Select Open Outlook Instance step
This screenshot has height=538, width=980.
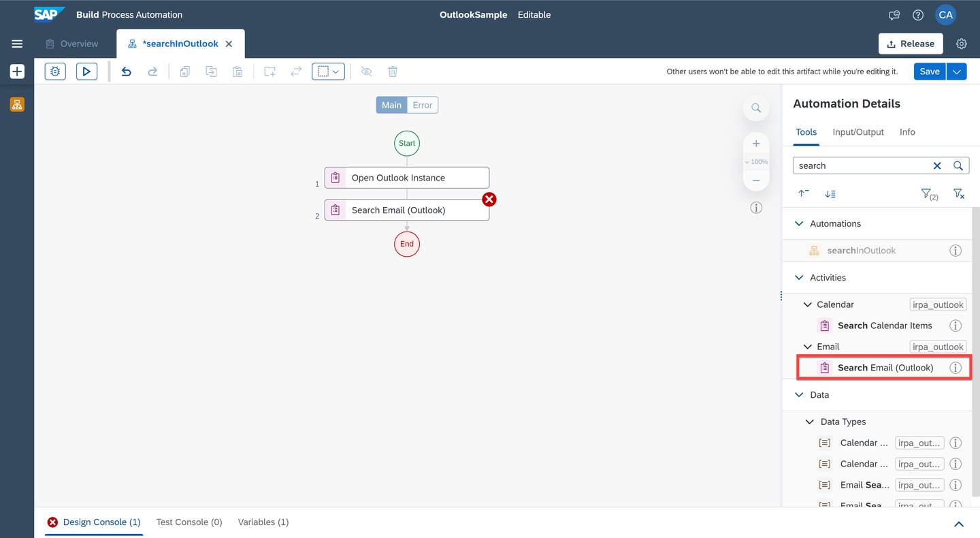coord(407,178)
